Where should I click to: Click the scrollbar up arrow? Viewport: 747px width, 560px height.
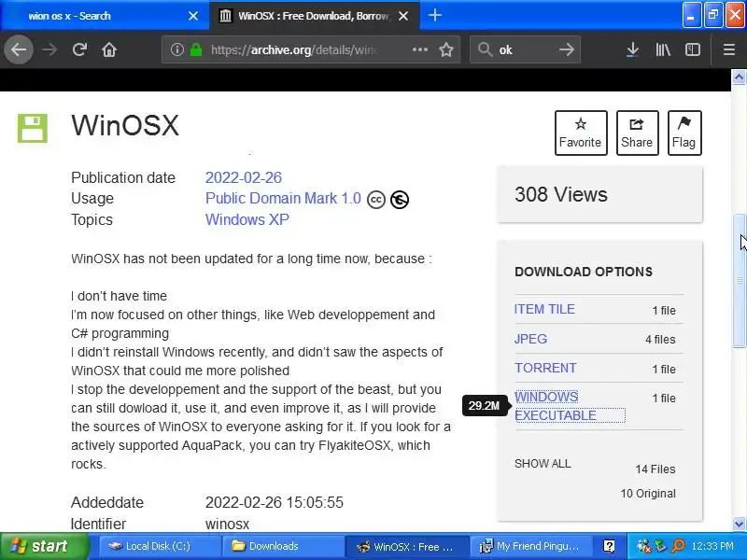click(x=739, y=77)
